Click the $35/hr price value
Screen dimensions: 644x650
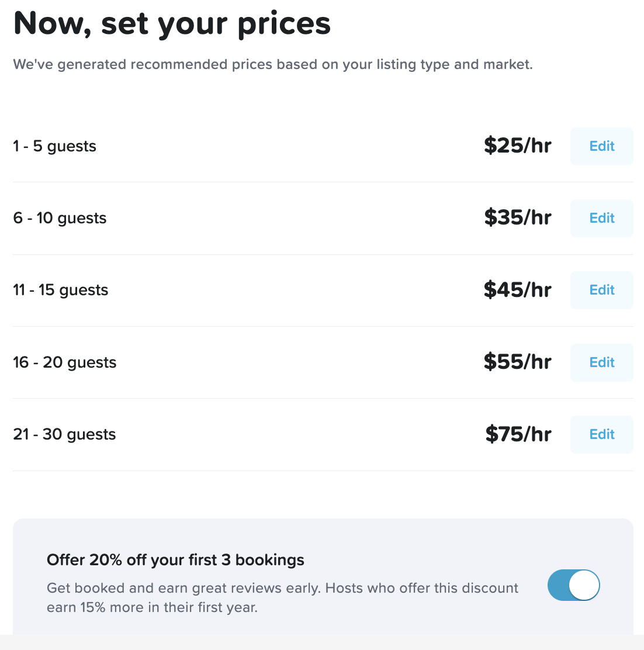[517, 218]
